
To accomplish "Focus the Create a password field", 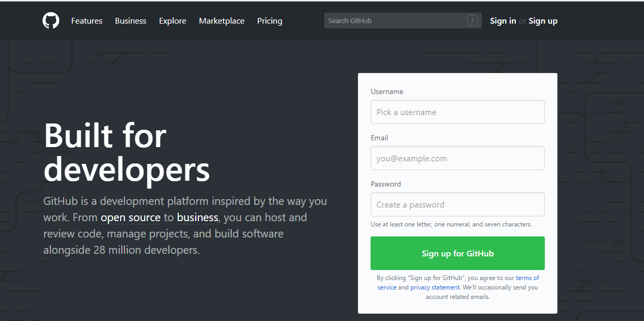I will click(x=457, y=204).
